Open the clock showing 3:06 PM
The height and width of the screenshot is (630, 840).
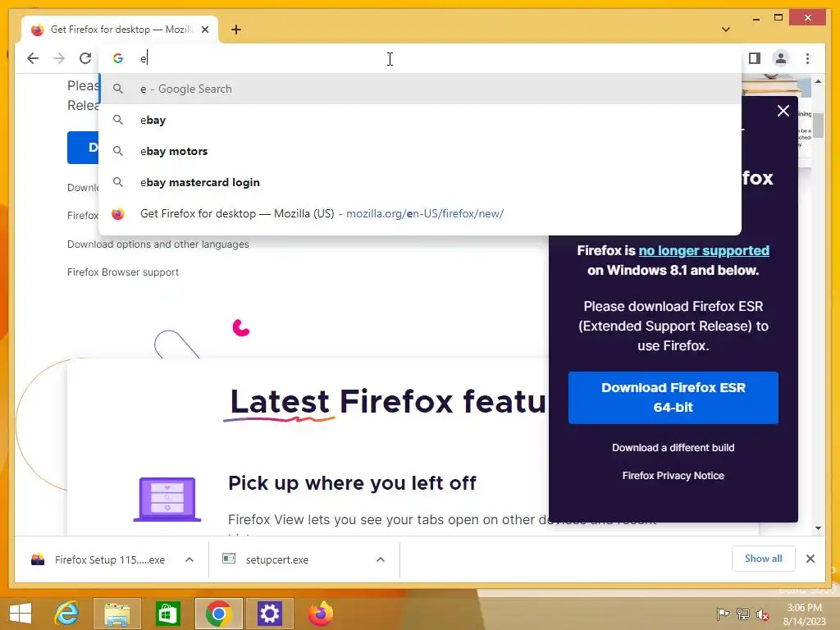pyautogui.click(x=804, y=614)
